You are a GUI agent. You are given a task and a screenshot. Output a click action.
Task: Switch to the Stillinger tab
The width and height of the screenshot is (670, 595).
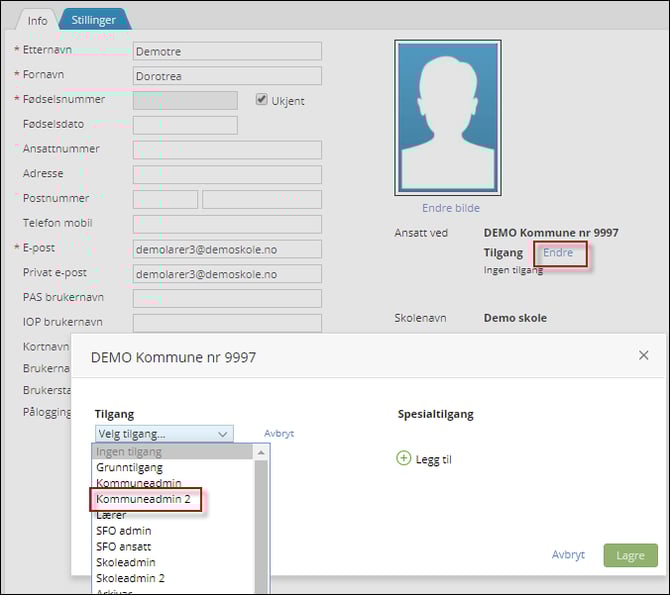(x=95, y=18)
